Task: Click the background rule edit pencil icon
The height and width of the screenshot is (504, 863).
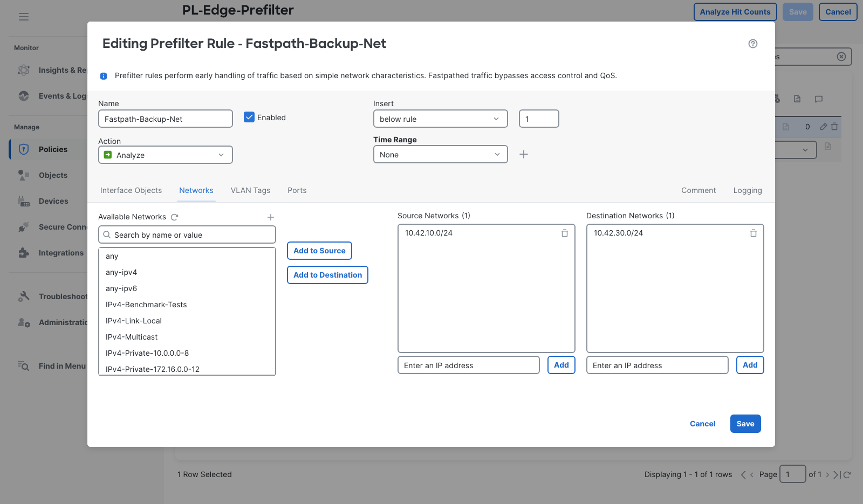Action: (x=824, y=127)
